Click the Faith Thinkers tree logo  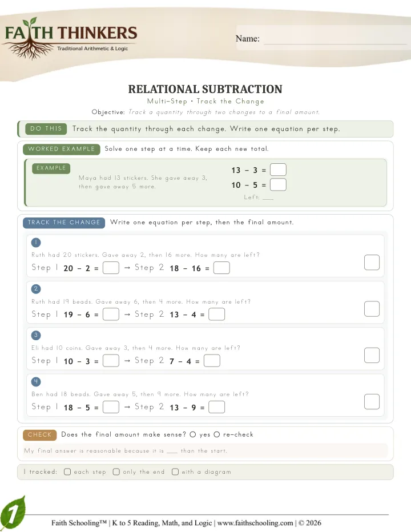coord(70,38)
